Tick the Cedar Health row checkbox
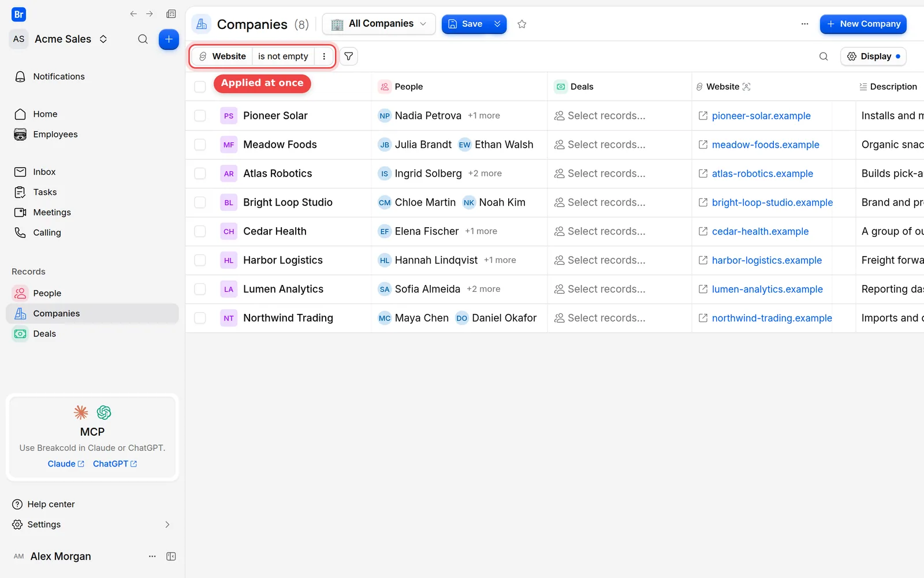924x578 pixels. click(x=200, y=231)
